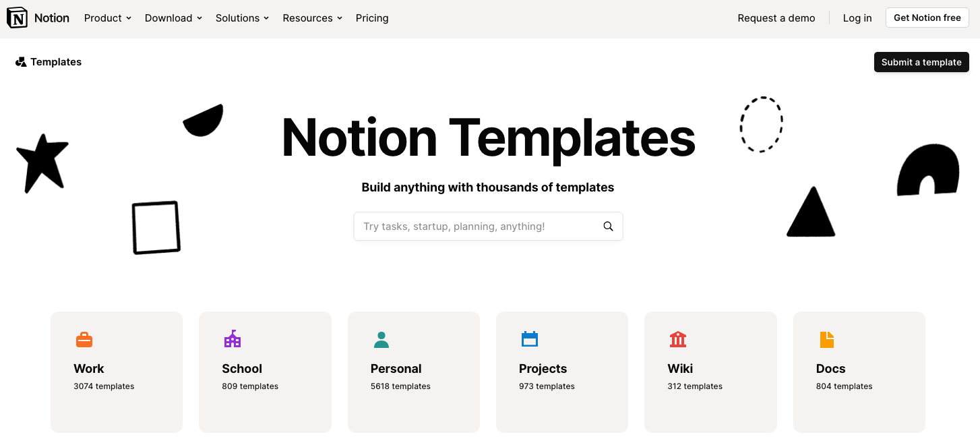Focus the template search field
The width and height of the screenshot is (980, 443).
tap(488, 227)
